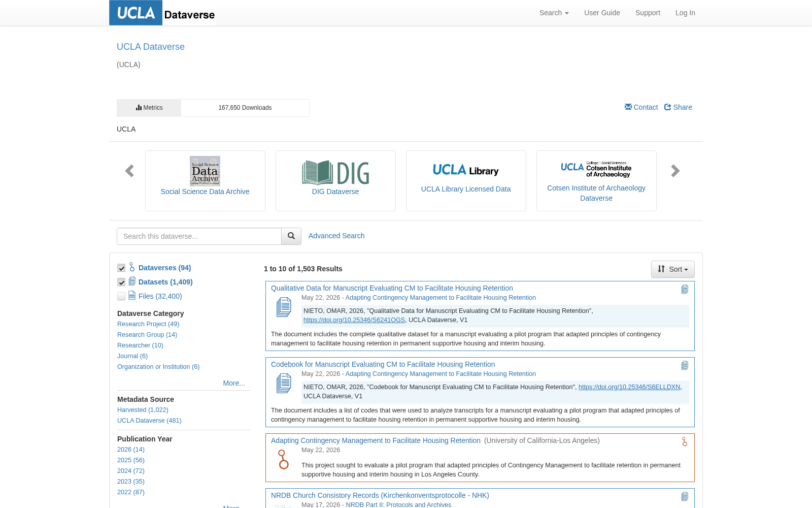Open NRDB Part II: Protocols and Archives link

click(398, 504)
